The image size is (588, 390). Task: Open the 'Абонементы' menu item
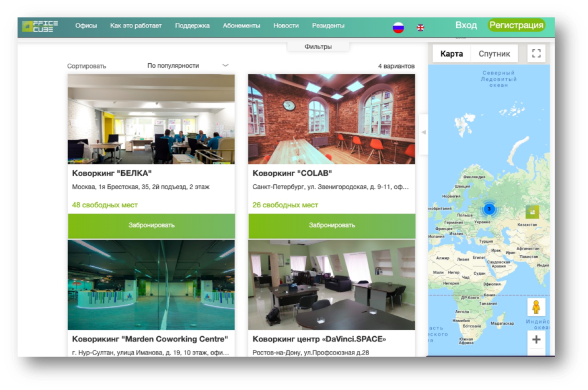click(241, 26)
